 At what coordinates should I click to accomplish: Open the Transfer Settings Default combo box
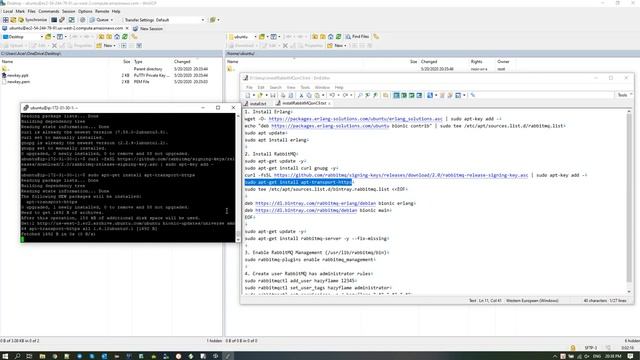tap(164, 20)
